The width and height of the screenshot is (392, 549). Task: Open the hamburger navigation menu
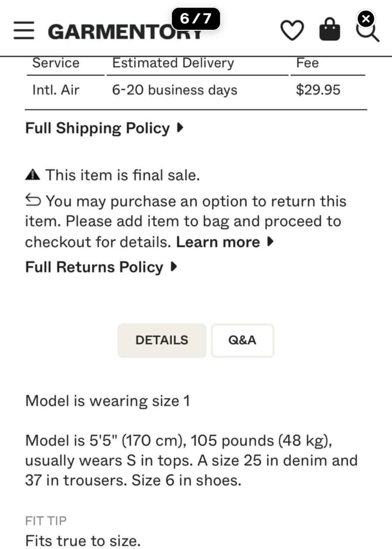24,30
